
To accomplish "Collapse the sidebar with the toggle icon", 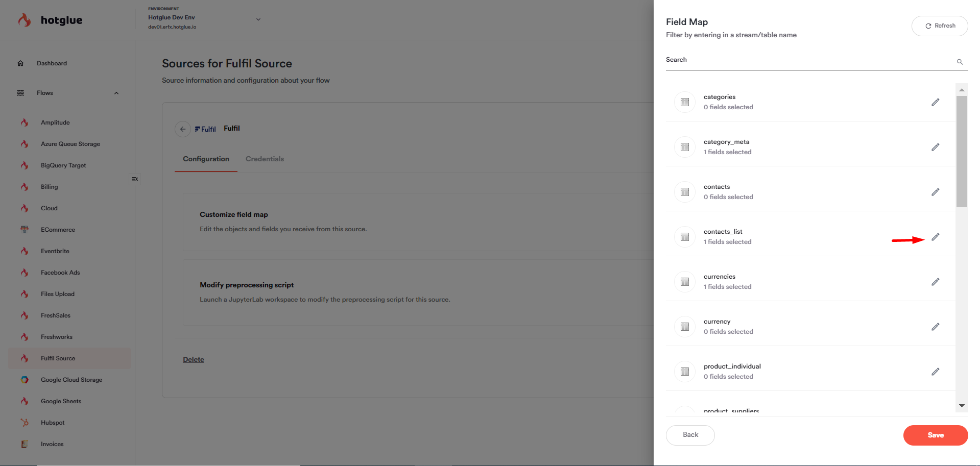I will pos(135,179).
